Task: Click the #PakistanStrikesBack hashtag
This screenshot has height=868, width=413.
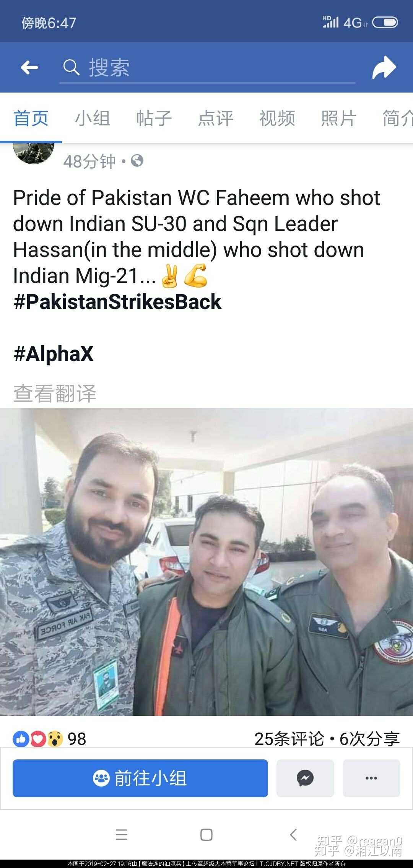Action: pos(117,302)
